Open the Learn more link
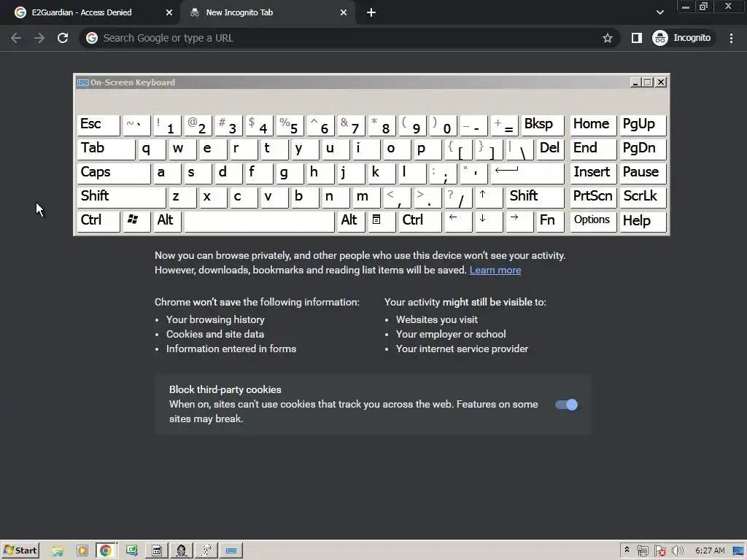747x560 pixels. coord(495,270)
